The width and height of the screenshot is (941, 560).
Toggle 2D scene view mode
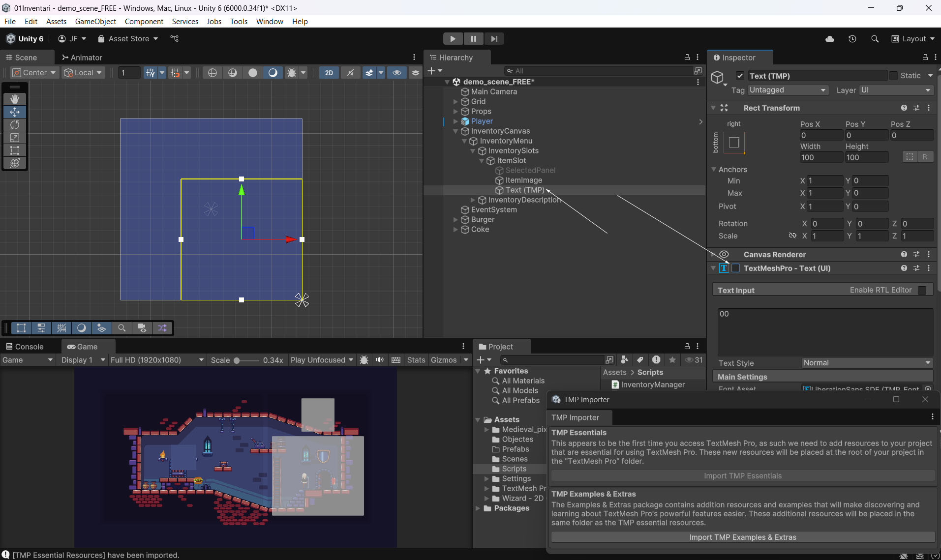coord(329,73)
